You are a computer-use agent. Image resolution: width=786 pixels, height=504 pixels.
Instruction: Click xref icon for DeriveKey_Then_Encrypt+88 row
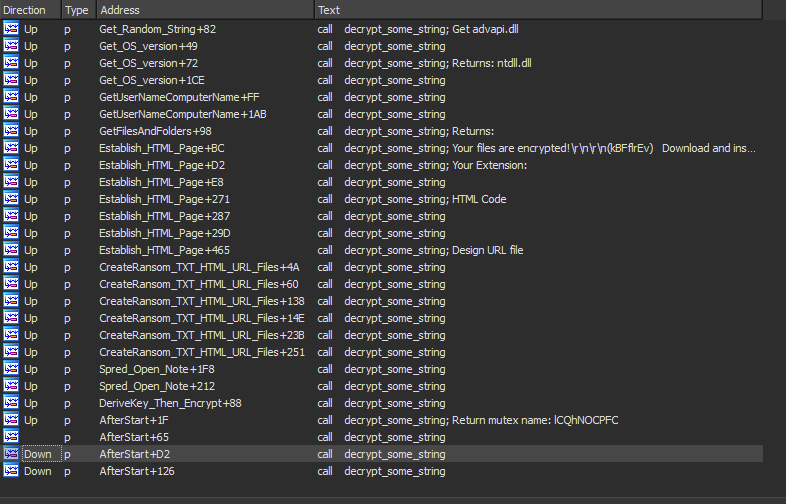[x=11, y=403]
